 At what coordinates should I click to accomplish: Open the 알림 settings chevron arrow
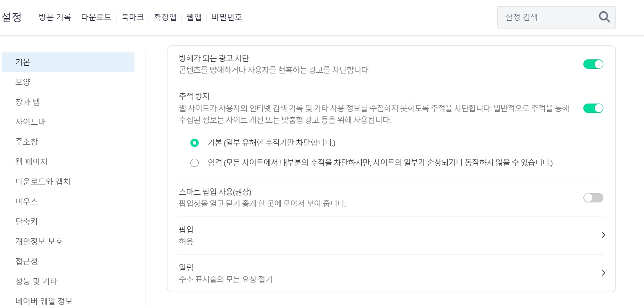pos(603,273)
